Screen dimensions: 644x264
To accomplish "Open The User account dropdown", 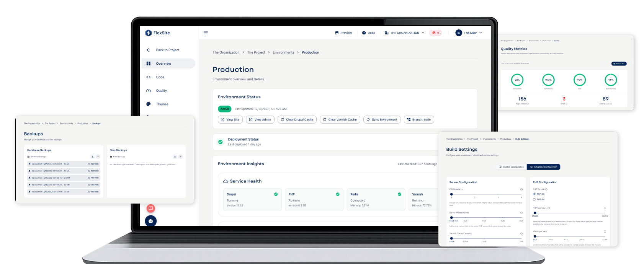I will click(x=469, y=33).
